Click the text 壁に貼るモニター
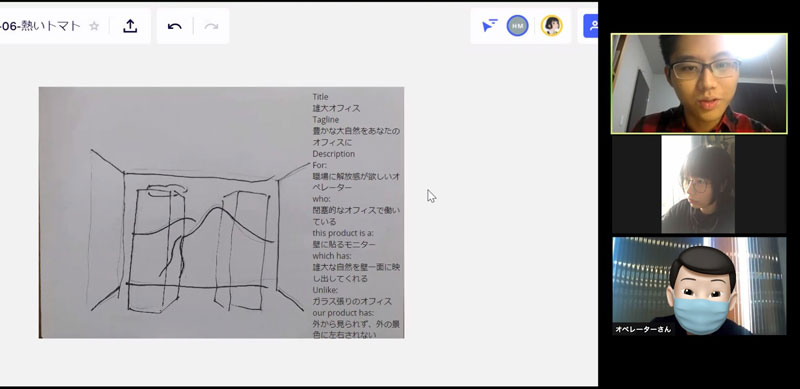The width and height of the screenshot is (800, 389). point(344,245)
